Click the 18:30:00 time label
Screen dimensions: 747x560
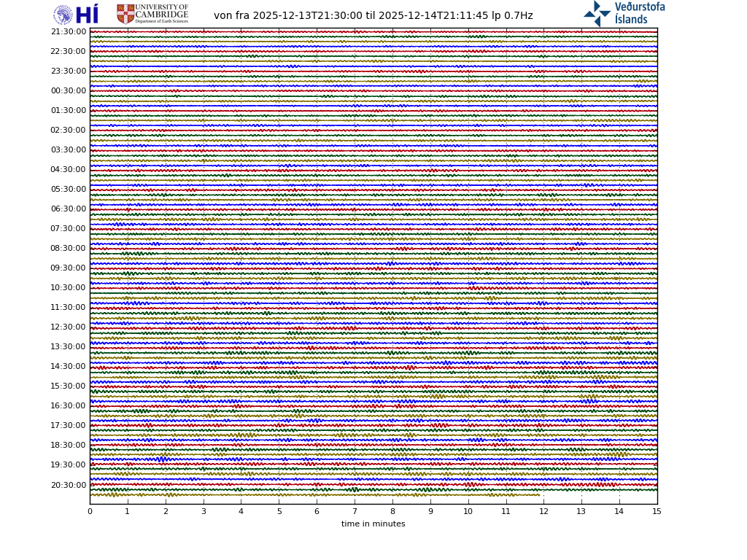point(69,445)
